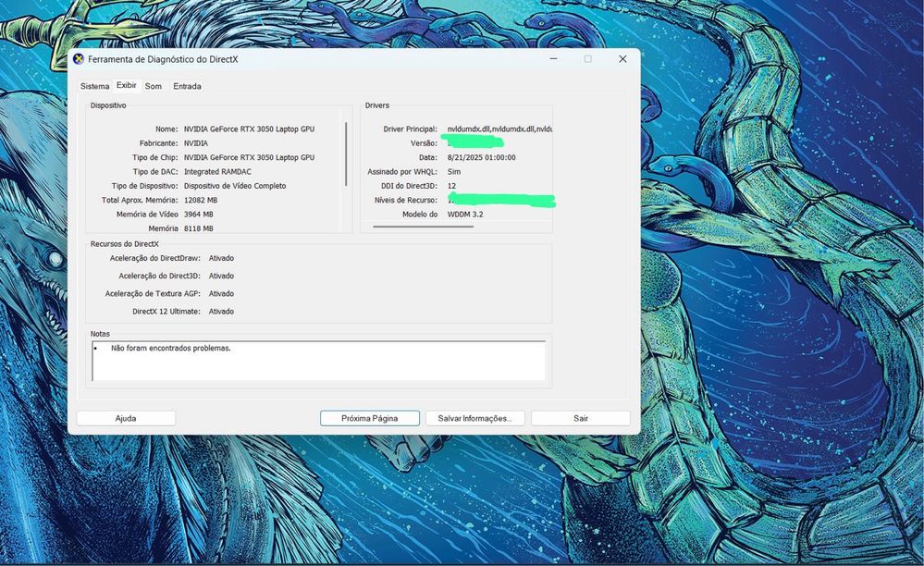Click Aceleração do DirectDraw 'Ativado' value
Screen dimensions: 924x566
(x=222, y=258)
